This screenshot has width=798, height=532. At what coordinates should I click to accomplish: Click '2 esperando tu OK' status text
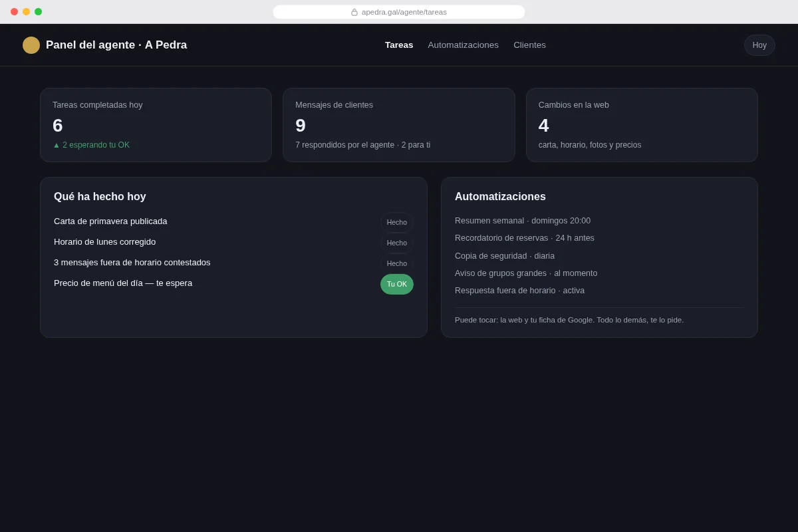(91, 145)
